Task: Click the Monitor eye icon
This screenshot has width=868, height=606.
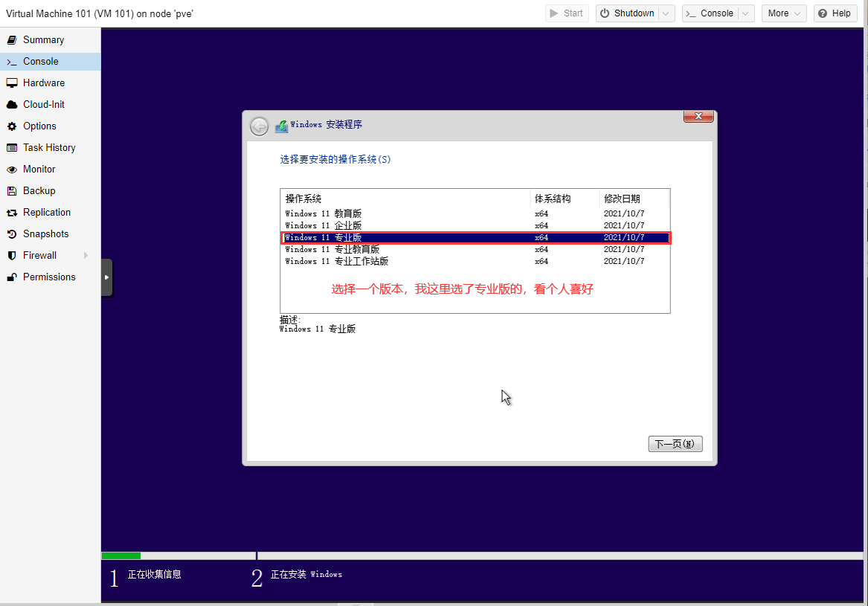Action: 12,170
